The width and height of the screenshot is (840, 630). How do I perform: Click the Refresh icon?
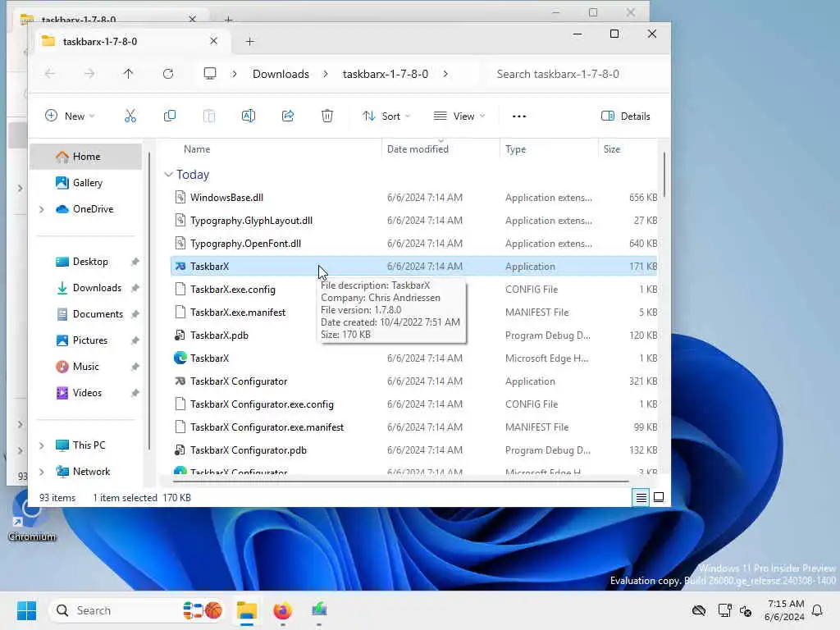[x=168, y=74]
